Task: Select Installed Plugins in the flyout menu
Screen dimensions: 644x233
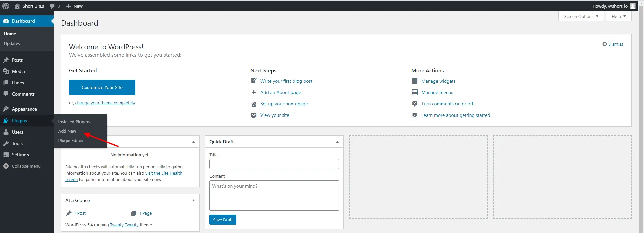Action: coord(74,122)
